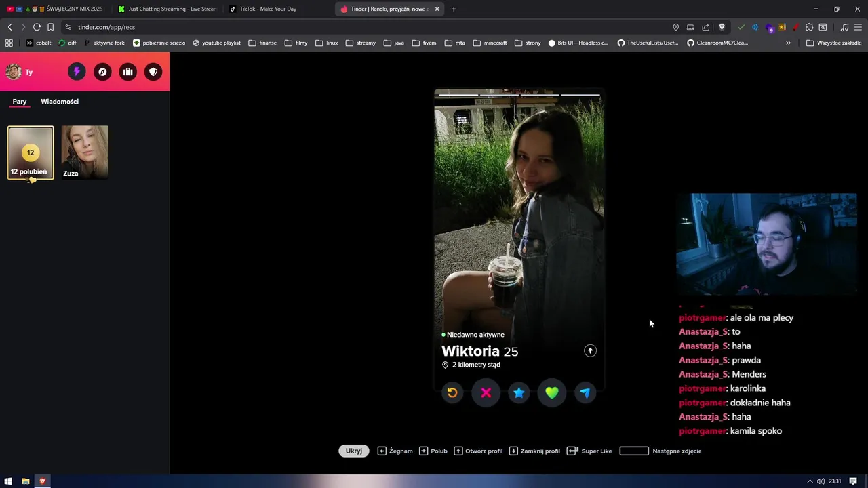
Task: Click the Zamknij profil shortcut hint
Action: click(534, 451)
